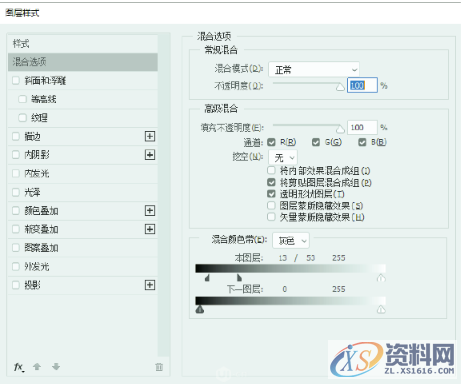462x384 pixels.
Task: Enable the 等高线 checkbox
Action: [x=22, y=99]
